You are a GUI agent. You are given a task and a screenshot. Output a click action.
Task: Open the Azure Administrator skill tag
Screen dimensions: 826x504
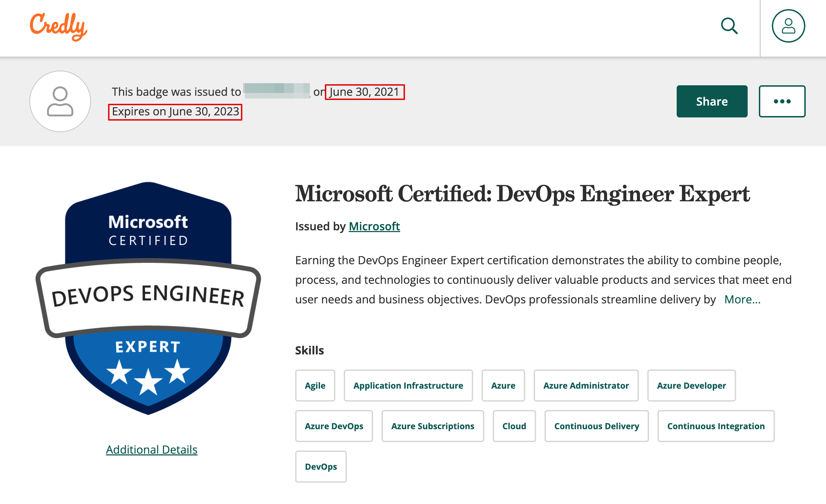pos(586,386)
